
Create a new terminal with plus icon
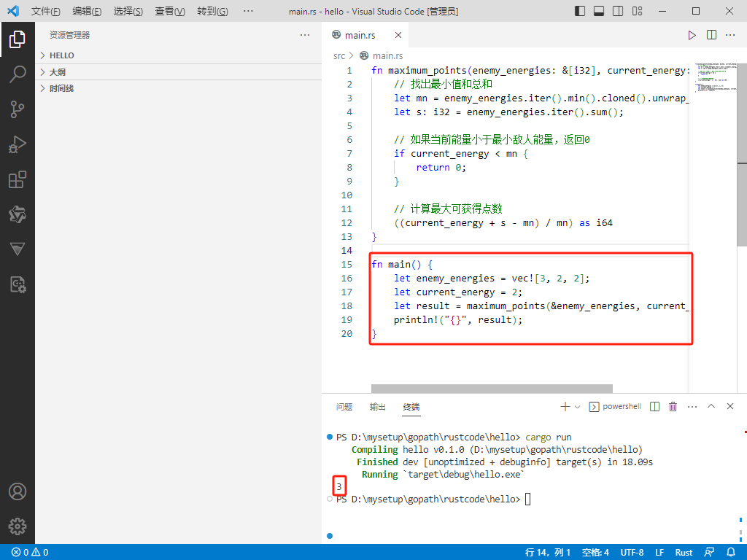(565, 406)
